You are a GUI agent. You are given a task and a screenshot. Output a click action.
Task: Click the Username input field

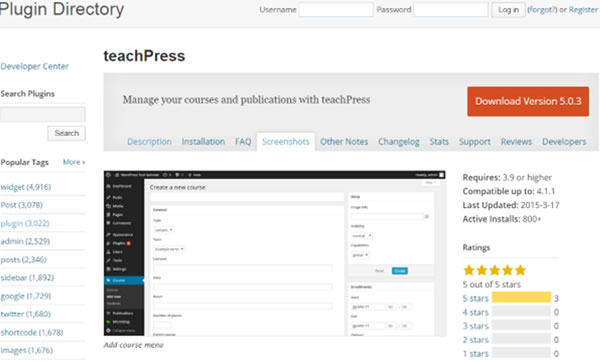point(336,10)
